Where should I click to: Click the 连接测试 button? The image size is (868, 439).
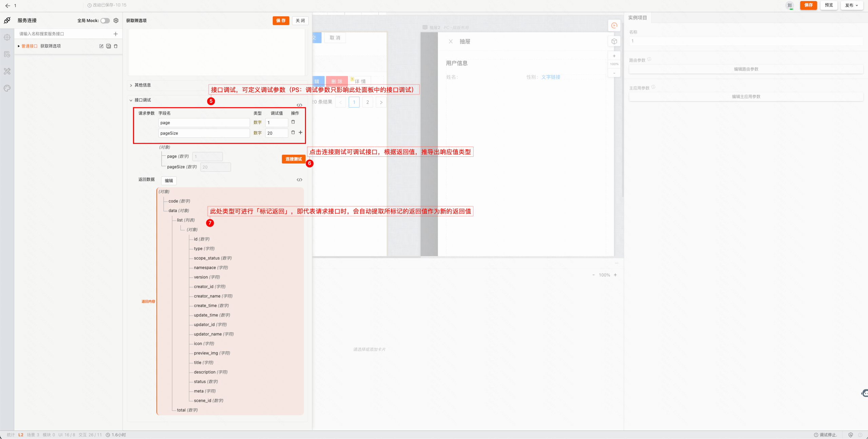coord(293,159)
